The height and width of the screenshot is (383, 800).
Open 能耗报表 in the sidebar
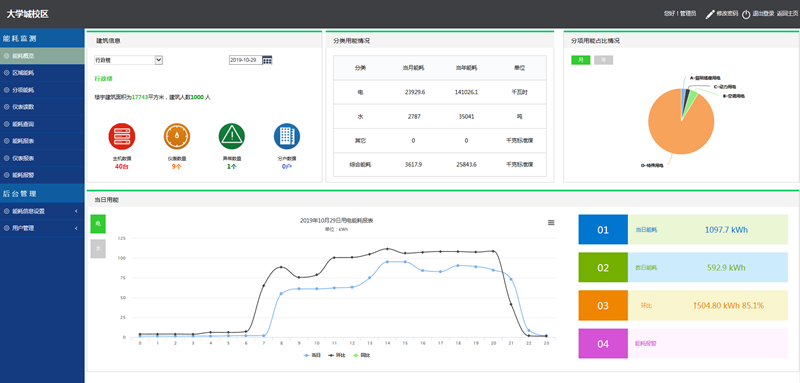[42, 141]
